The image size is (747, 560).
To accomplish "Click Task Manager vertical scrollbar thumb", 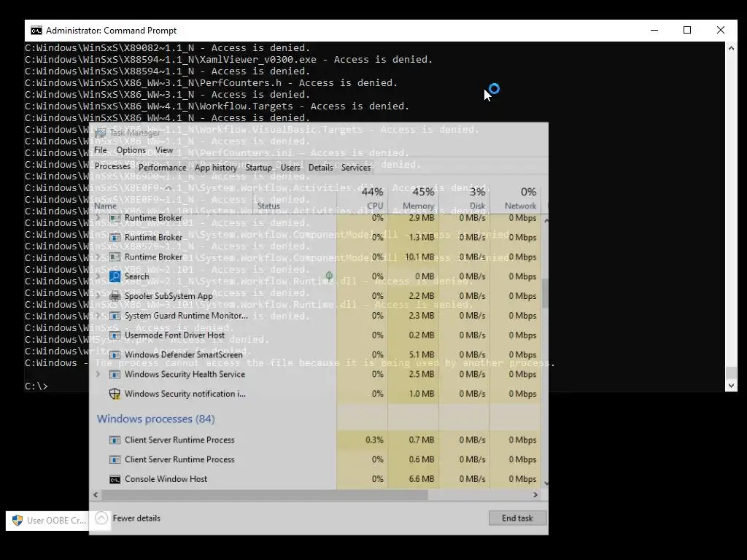I will (545, 292).
